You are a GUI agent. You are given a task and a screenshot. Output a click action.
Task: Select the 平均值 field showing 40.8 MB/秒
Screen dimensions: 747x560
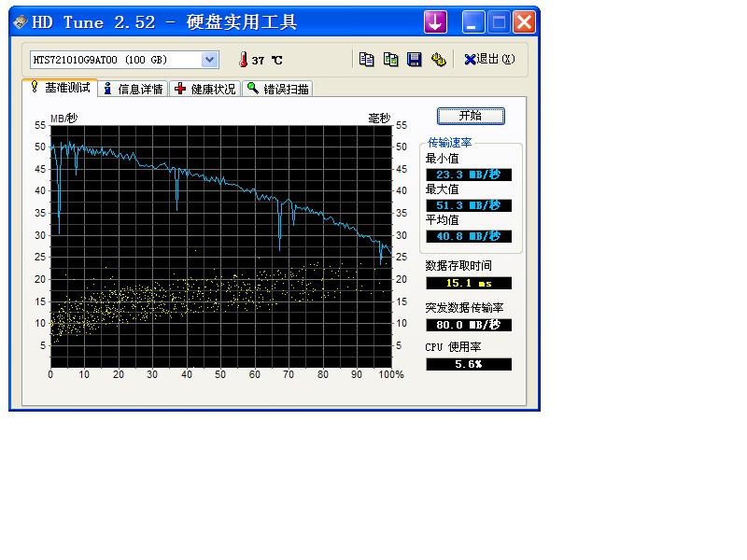469,236
